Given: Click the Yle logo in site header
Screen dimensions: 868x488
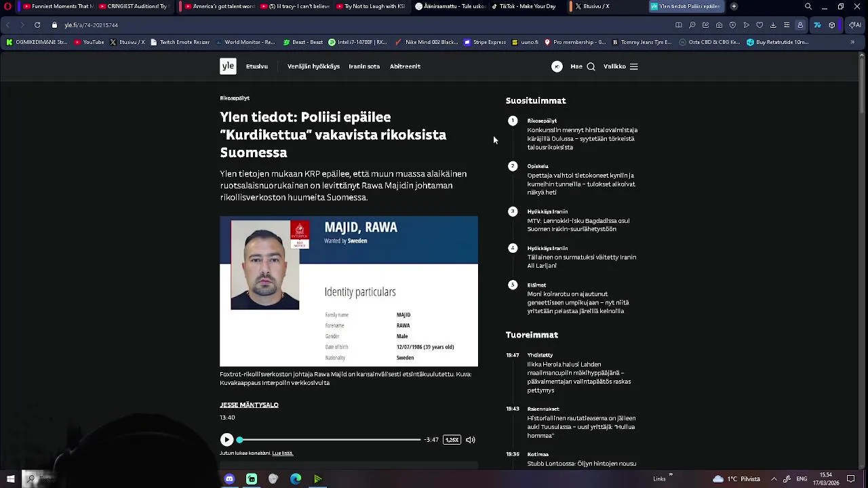Looking at the screenshot, I should 228,66.
